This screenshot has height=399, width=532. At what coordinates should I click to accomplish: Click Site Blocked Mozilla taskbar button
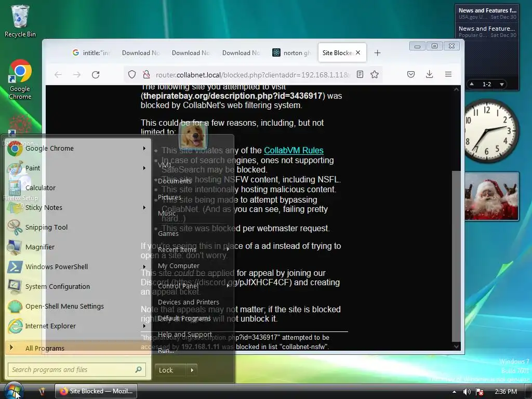click(96, 391)
